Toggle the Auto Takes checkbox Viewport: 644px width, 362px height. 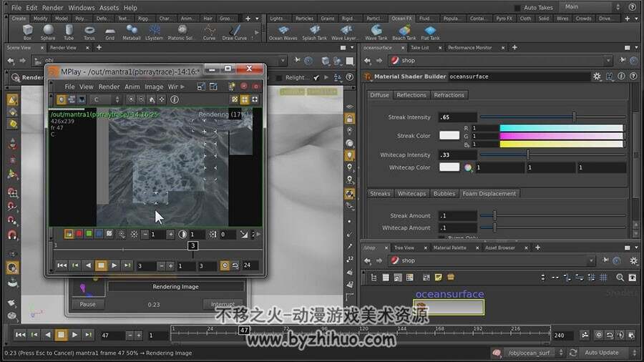517,7
